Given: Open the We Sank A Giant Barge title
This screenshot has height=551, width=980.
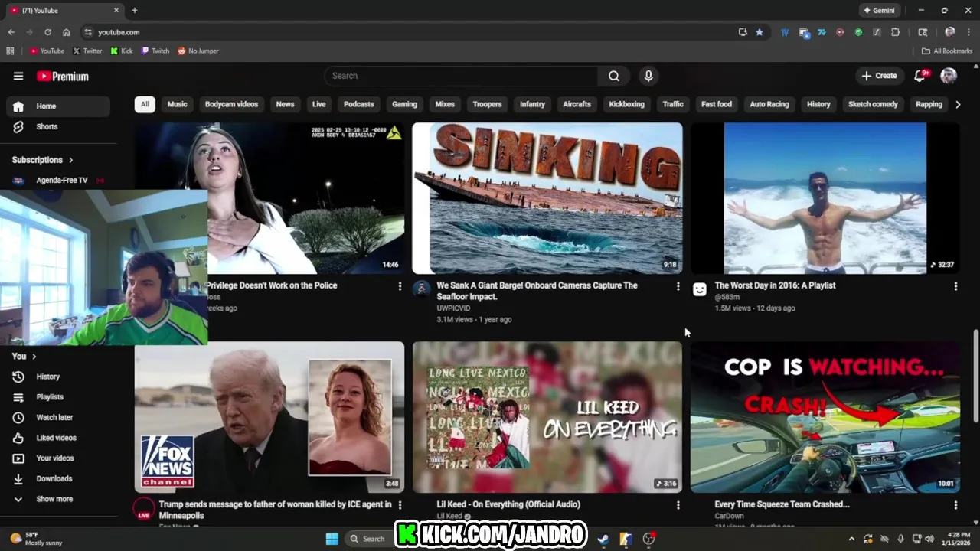Looking at the screenshot, I should click(537, 291).
